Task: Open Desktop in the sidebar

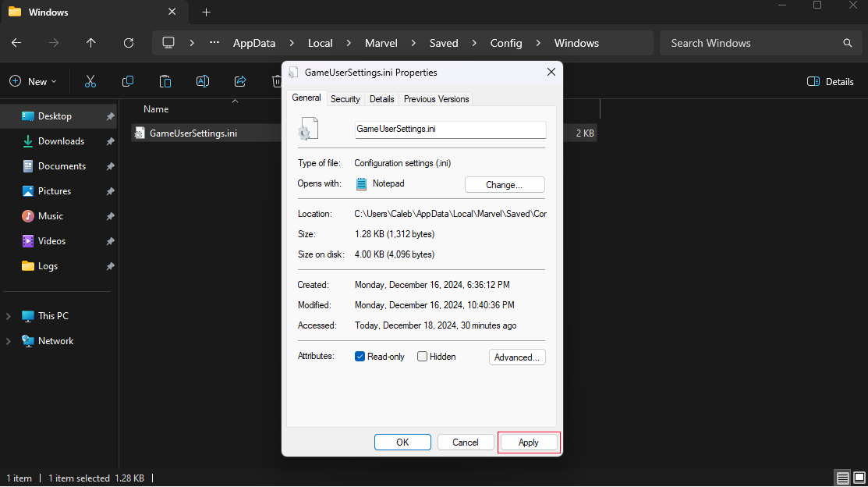Action: point(55,116)
